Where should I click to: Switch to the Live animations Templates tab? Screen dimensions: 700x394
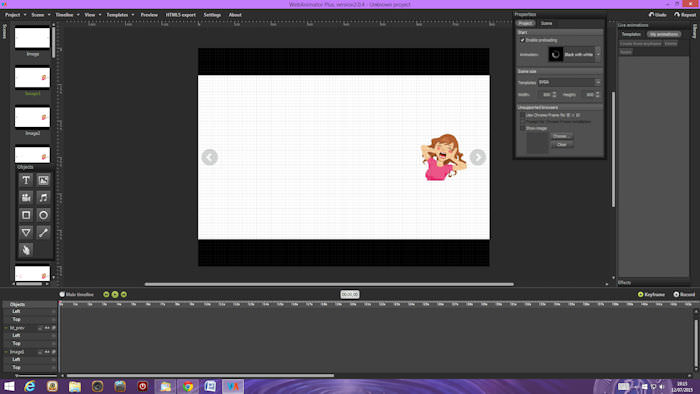[x=631, y=34]
